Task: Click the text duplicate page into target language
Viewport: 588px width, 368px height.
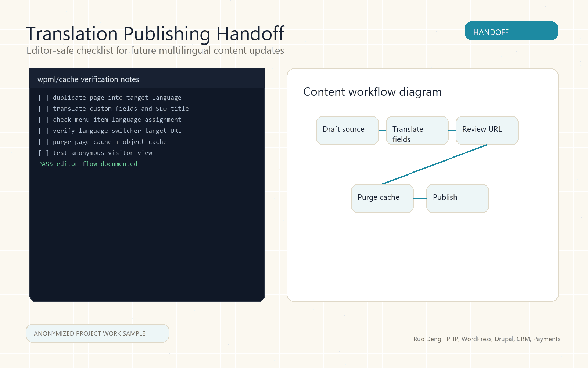Action: pos(117,98)
